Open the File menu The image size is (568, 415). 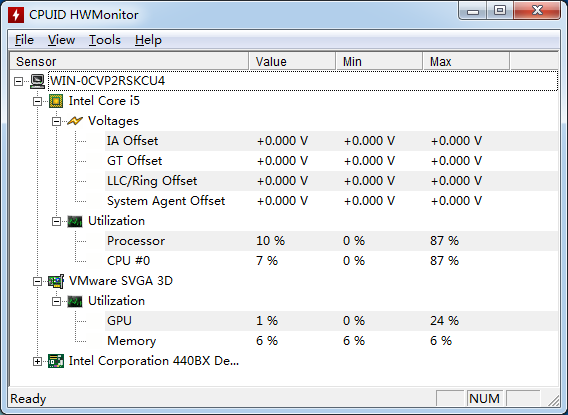point(24,40)
